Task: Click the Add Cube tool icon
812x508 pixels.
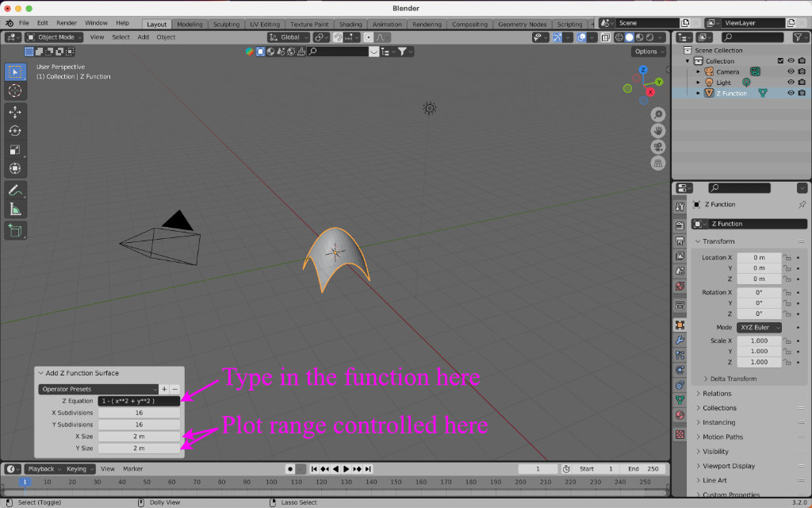Action: [x=15, y=231]
